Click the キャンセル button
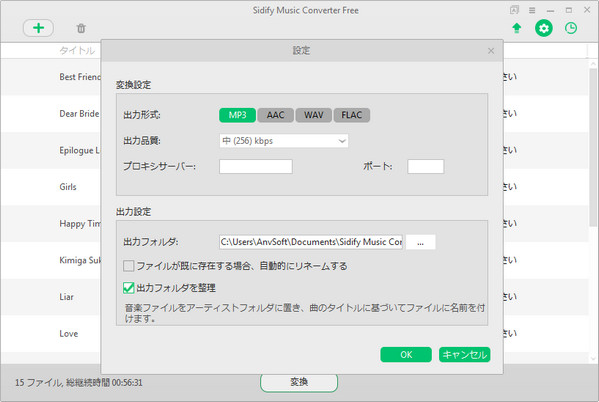 click(465, 355)
